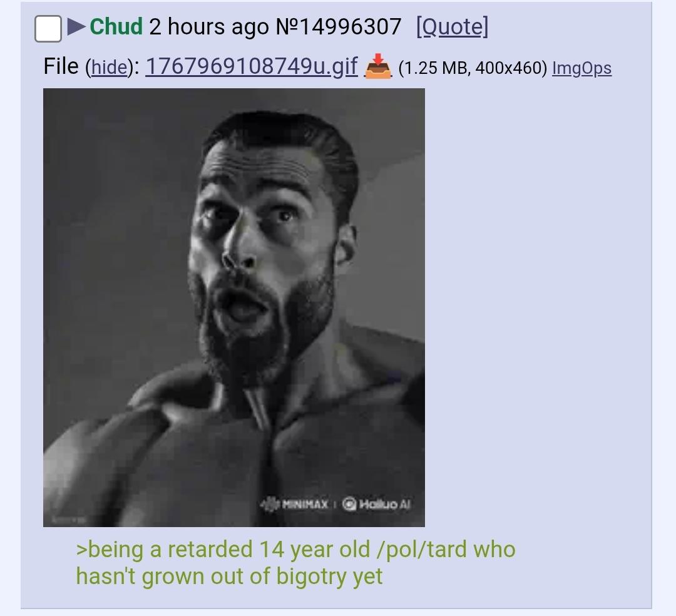
Task: Open the ImgOps reverse search link
Action: 581,68
